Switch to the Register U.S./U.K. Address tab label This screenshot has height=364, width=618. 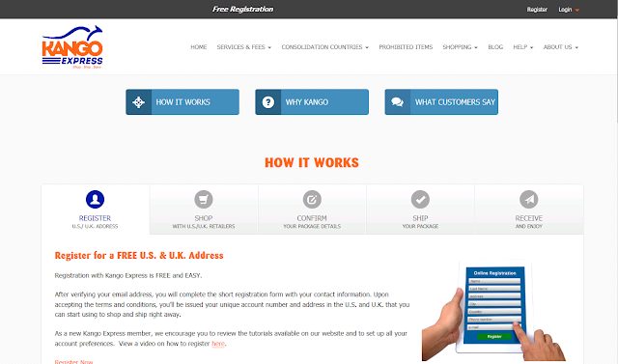[x=95, y=222]
